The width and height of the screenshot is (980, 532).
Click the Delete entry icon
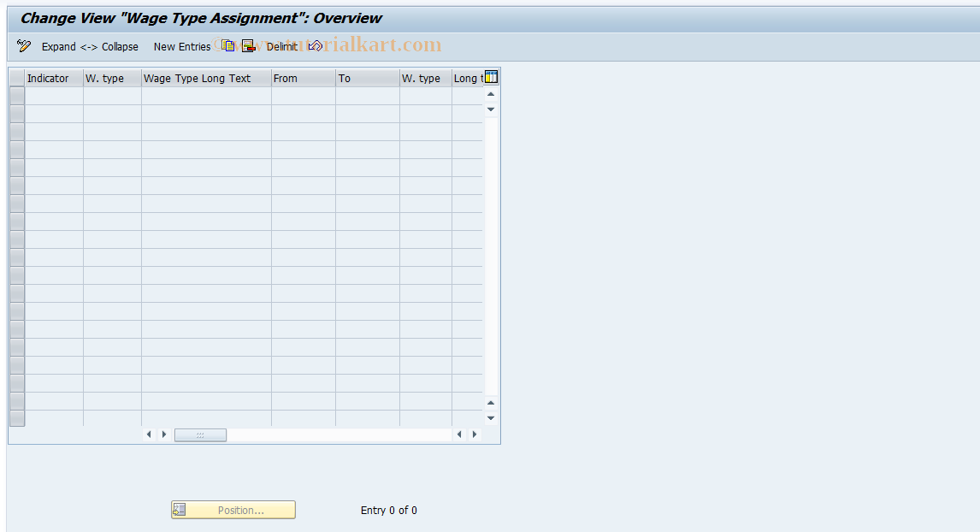(248, 45)
